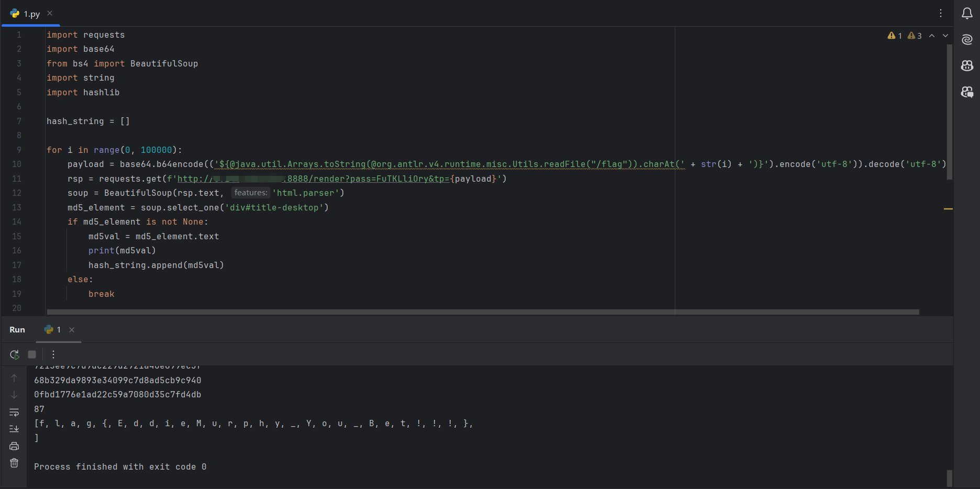
Task: Click console output line '87'
Action: pyautogui.click(x=39, y=409)
